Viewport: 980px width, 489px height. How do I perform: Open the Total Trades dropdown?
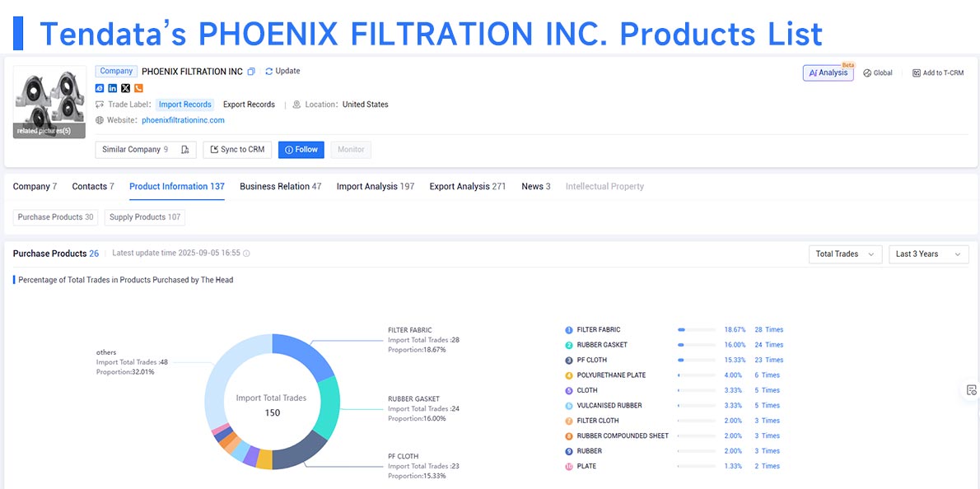tap(845, 254)
